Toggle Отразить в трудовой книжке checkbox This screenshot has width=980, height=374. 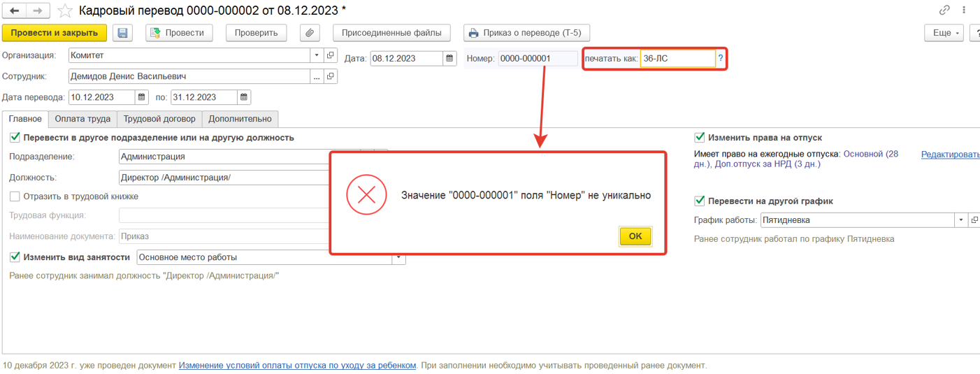(15, 196)
